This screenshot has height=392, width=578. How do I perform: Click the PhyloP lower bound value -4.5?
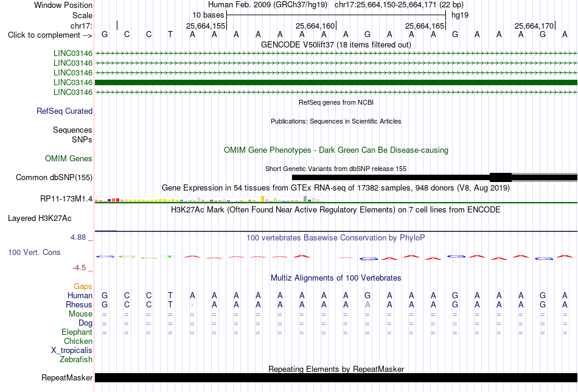tap(79, 268)
